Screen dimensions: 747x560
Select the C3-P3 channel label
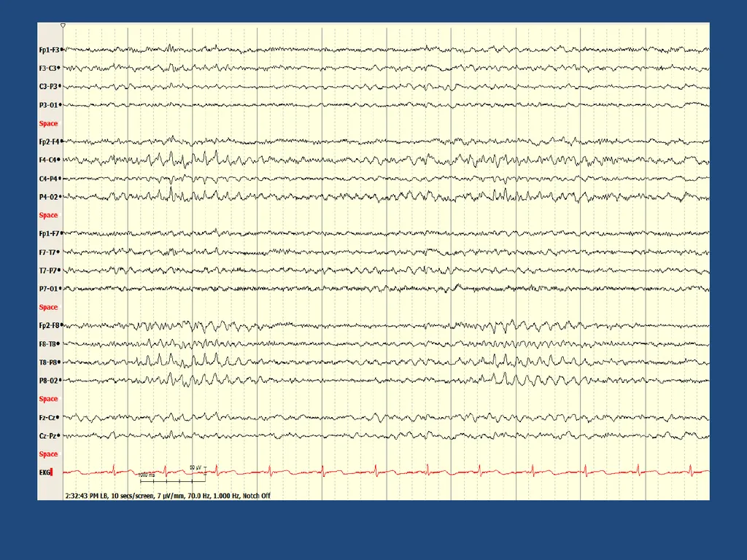pyautogui.click(x=48, y=87)
